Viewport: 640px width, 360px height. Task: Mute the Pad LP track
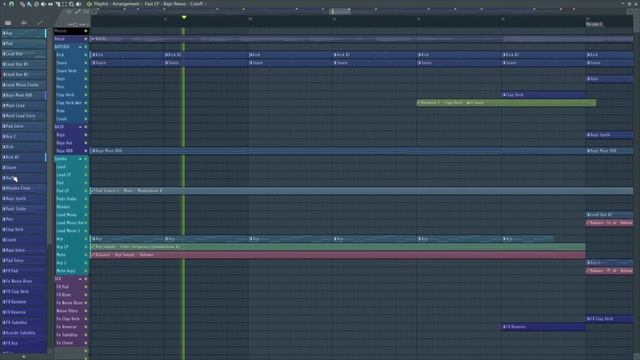(x=86, y=191)
